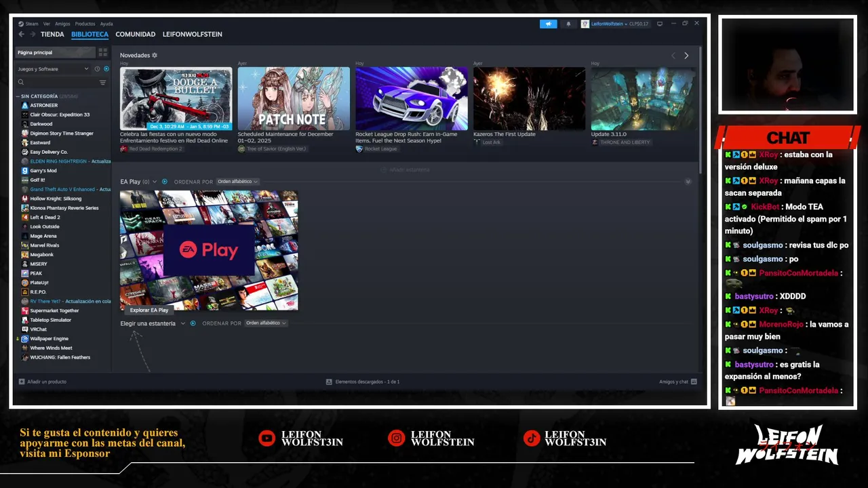The height and width of the screenshot is (488, 868).
Task: Open the announcements megaphone button
Action: 548,24
